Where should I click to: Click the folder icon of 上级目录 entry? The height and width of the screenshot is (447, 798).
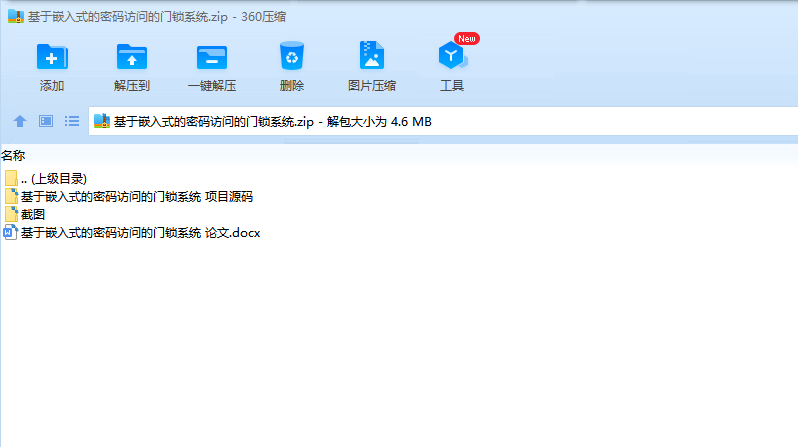pos(11,178)
